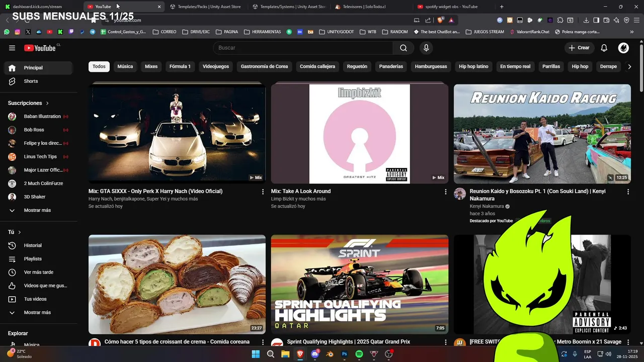This screenshot has height=362, width=644.
Task: Open Instagram bookmark icon
Action: (x=17, y=32)
